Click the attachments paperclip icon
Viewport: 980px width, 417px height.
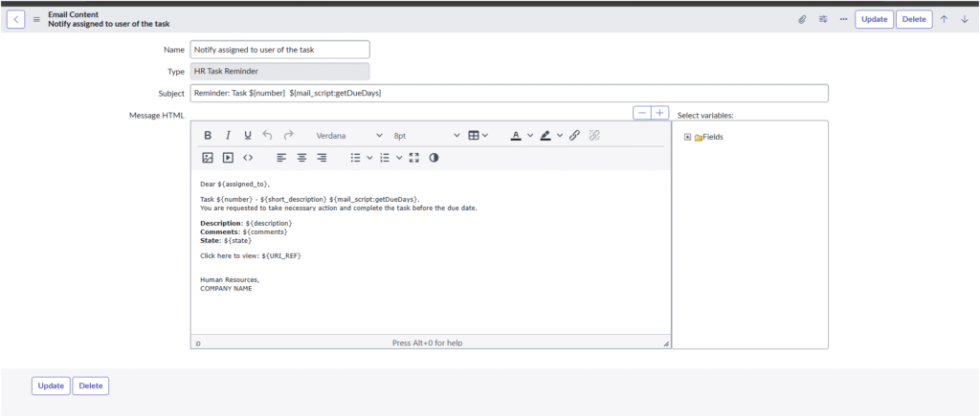(x=802, y=19)
